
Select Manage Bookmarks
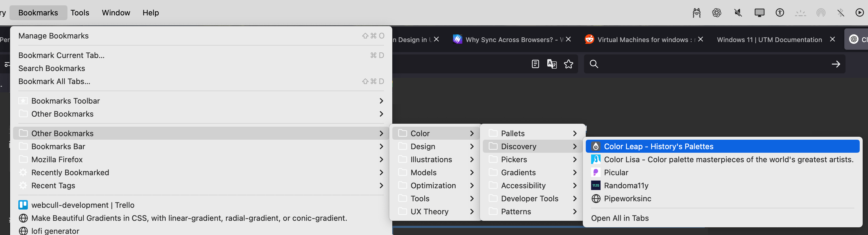point(201,36)
